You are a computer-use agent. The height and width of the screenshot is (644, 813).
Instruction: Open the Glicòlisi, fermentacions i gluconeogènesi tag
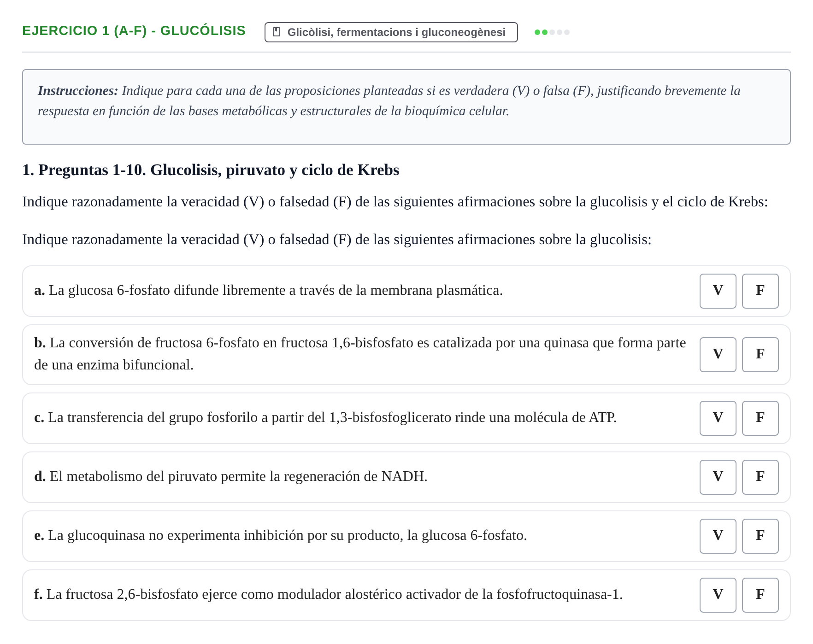pyautogui.click(x=391, y=32)
